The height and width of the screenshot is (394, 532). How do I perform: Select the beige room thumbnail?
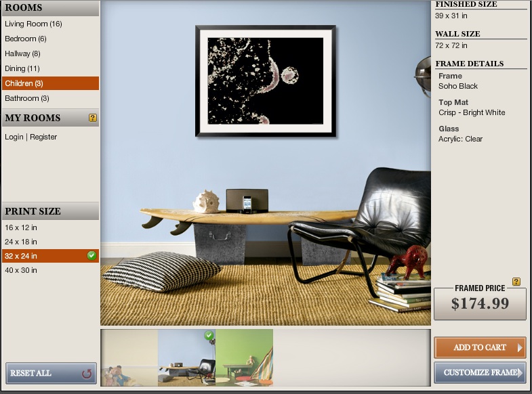pos(129,357)
